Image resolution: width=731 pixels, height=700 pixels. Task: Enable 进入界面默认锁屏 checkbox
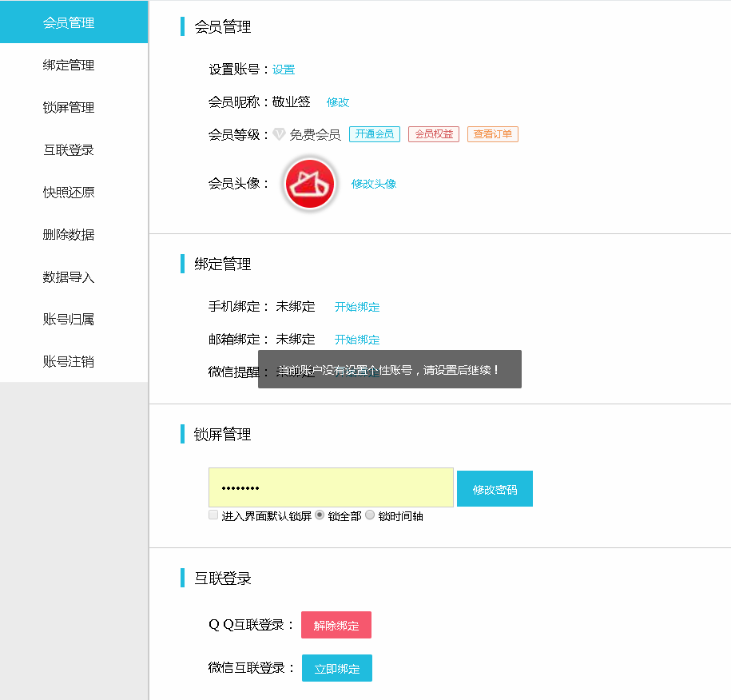213,515
